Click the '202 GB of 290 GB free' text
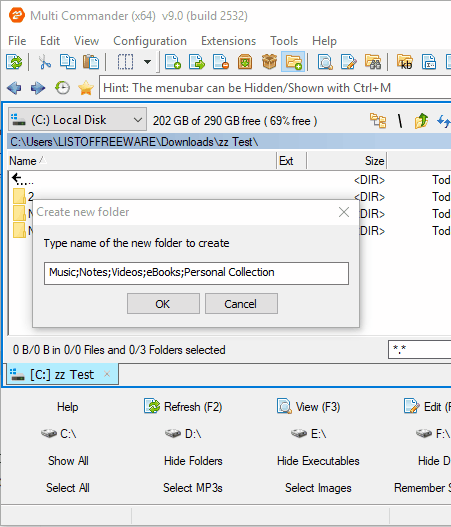The width and height of the screenshot is (451, 527). (x=207, y=121)
